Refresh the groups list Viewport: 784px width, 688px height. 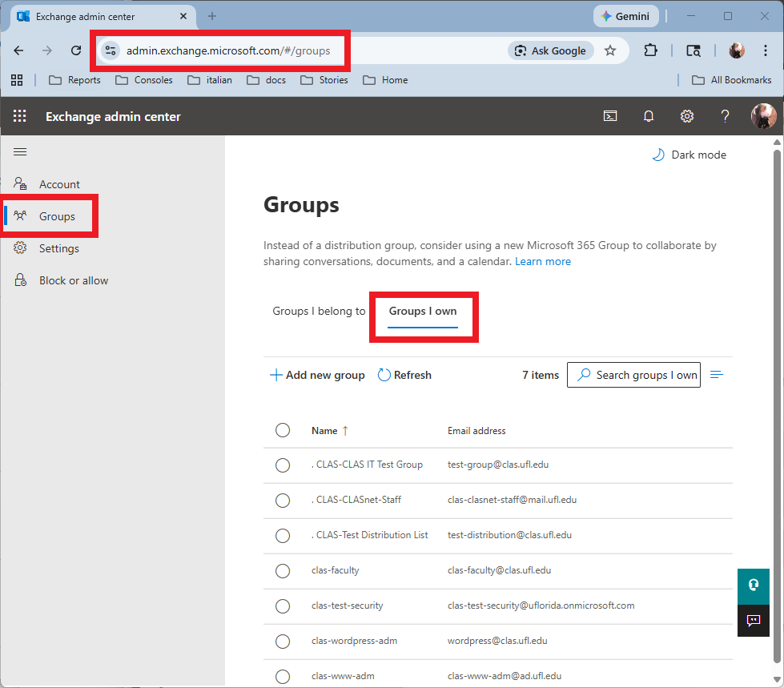click(404, 375)
